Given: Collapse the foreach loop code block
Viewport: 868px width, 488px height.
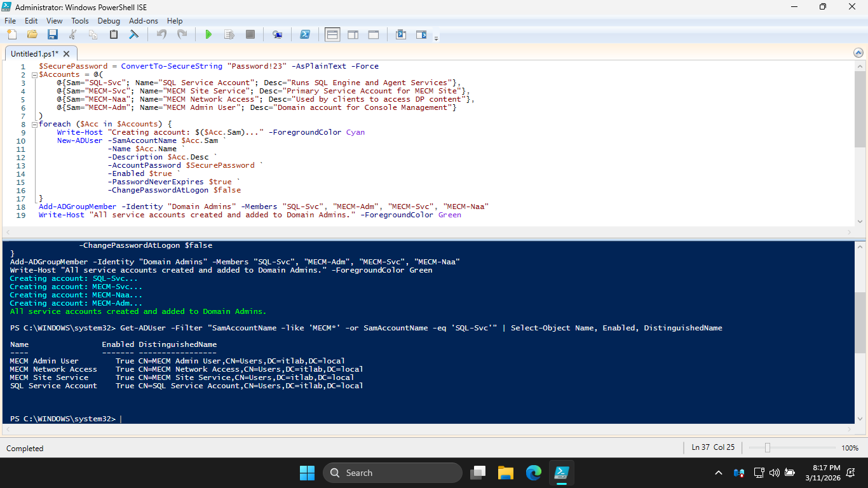Looking at the screenshot, I should [34, 124].
